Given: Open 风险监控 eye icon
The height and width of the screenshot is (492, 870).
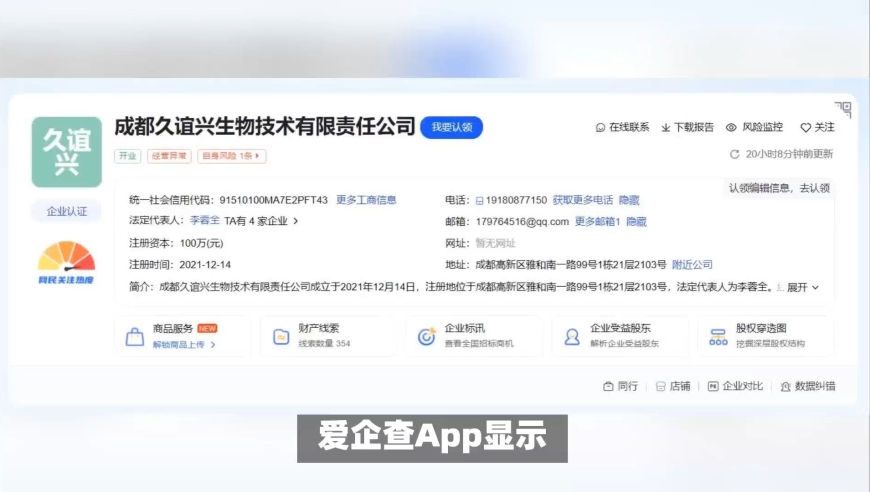Looking at the screenshot, I should click(x=731, y=128).
